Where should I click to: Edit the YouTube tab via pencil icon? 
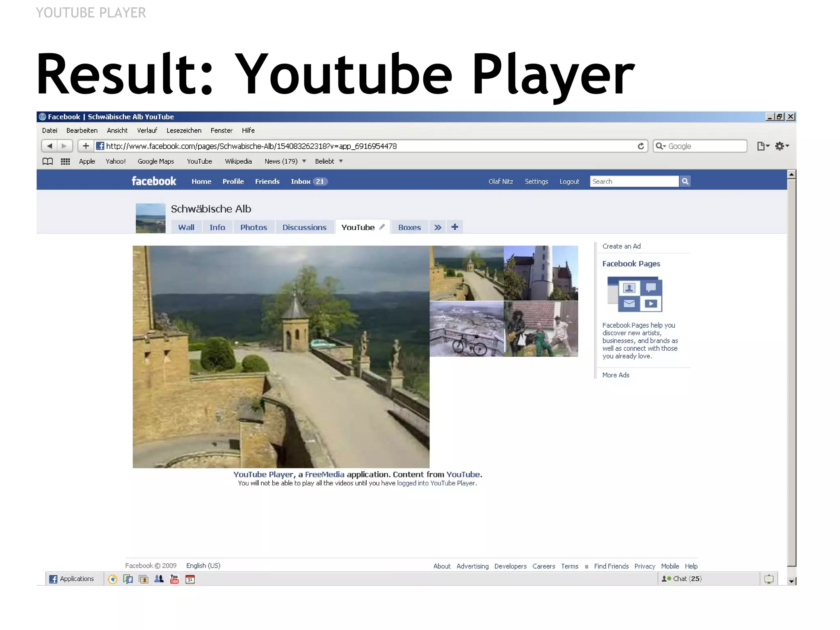pyautogui.click(x=382, y=226)
